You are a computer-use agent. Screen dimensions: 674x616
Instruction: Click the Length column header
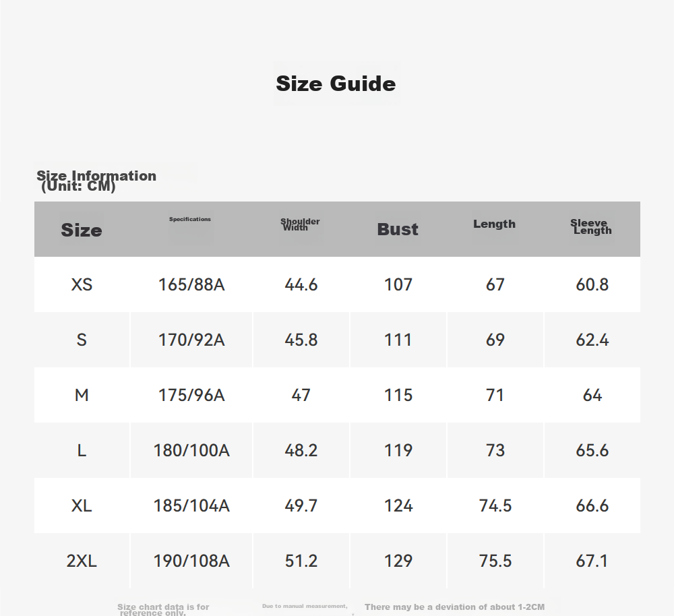[494, 224]
